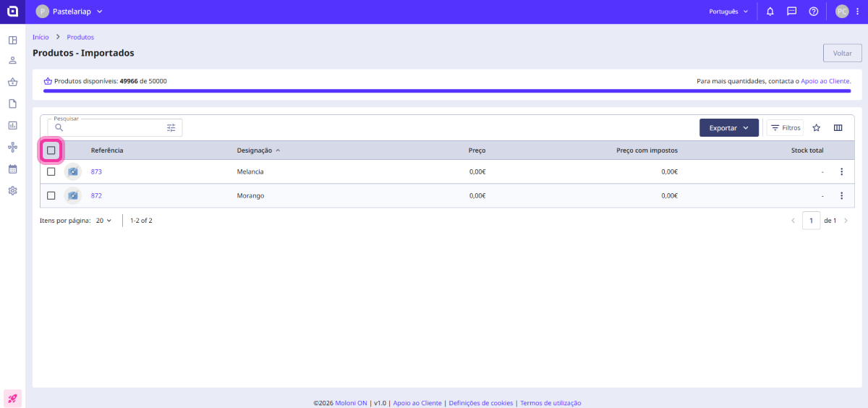Image resolution: width=868 pixels, height=408 pixels.
Task: Open Termos de utilização footer link
Action: (550, 403)
